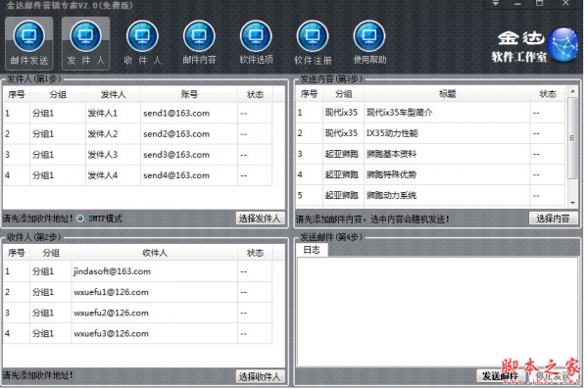Click the 金达 globe logo icon
This screenshot has width=588, height=389.
tap(563, 44)
